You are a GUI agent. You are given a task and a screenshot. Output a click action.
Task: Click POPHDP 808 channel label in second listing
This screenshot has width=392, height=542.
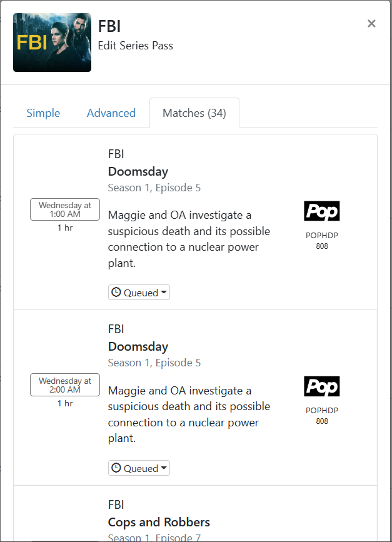(321, 416)
